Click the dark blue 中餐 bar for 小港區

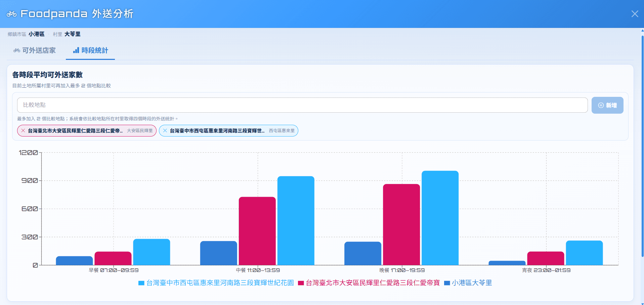(x=219, y=253)
